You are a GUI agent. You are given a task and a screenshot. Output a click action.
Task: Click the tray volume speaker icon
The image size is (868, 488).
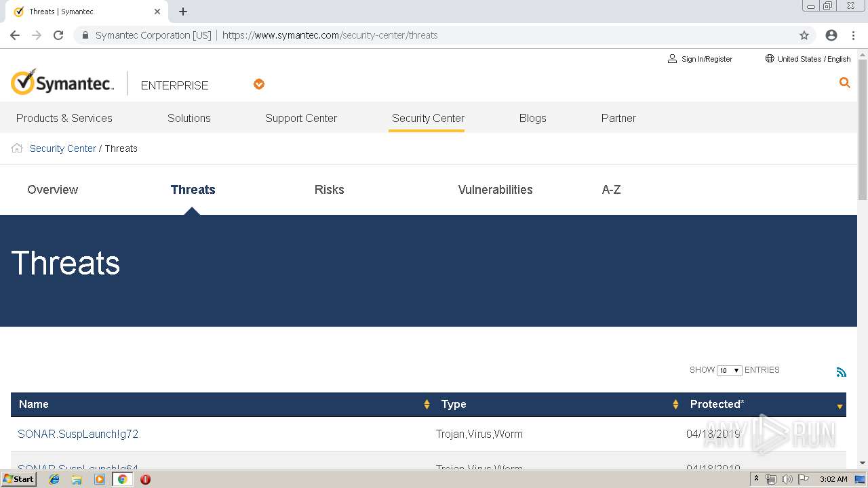787,479
